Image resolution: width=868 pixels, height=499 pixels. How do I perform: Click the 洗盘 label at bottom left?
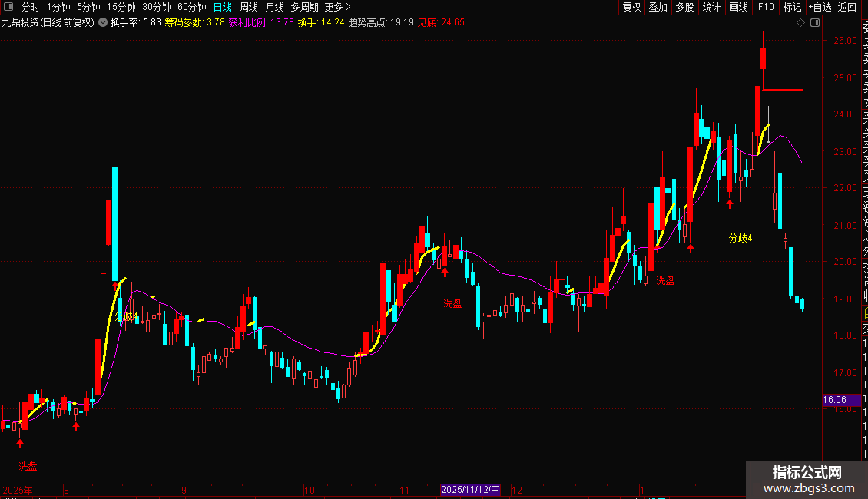[28, 466]
